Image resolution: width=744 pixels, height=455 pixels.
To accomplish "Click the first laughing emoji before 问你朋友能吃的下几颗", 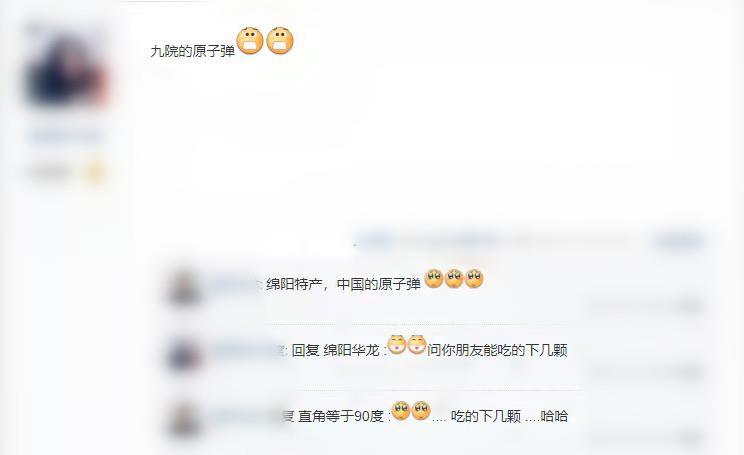I will pyautogui.click(x=397, y=344).
